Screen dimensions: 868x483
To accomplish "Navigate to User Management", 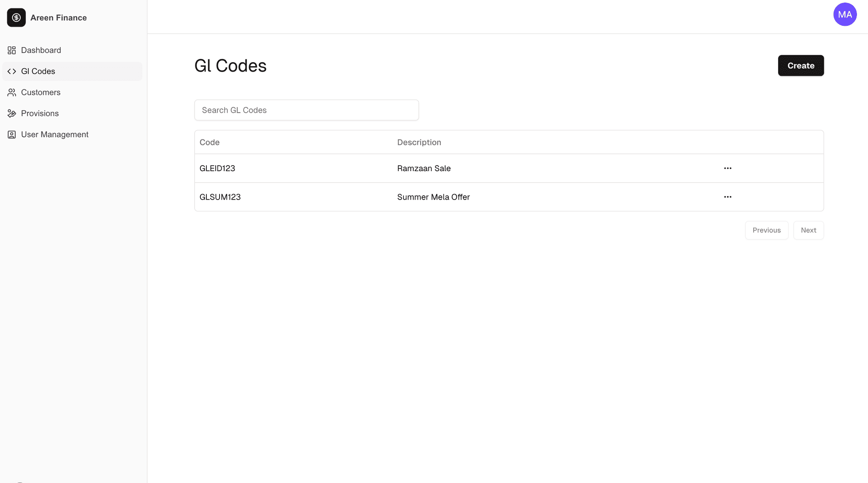I will [x=54, y=134].
